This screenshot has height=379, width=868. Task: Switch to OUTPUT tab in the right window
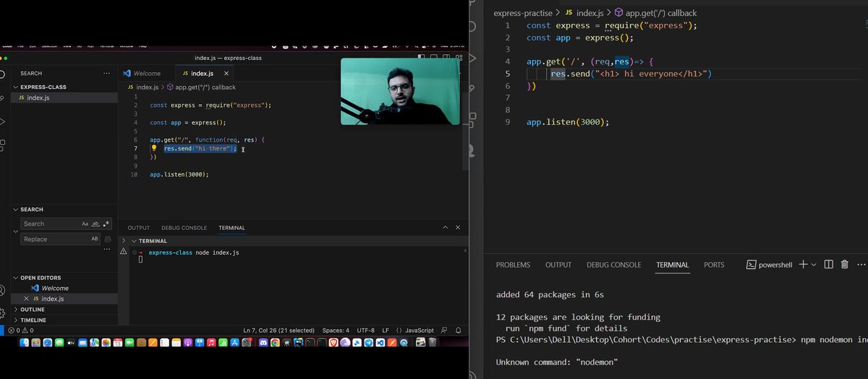(x=558, y=265)
